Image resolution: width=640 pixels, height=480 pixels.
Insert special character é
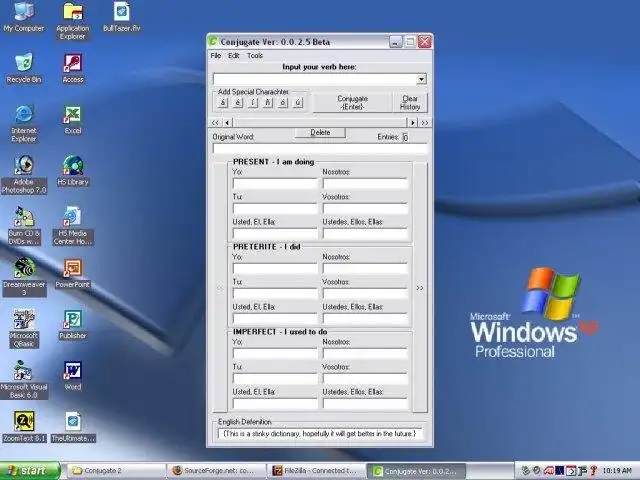238,103
